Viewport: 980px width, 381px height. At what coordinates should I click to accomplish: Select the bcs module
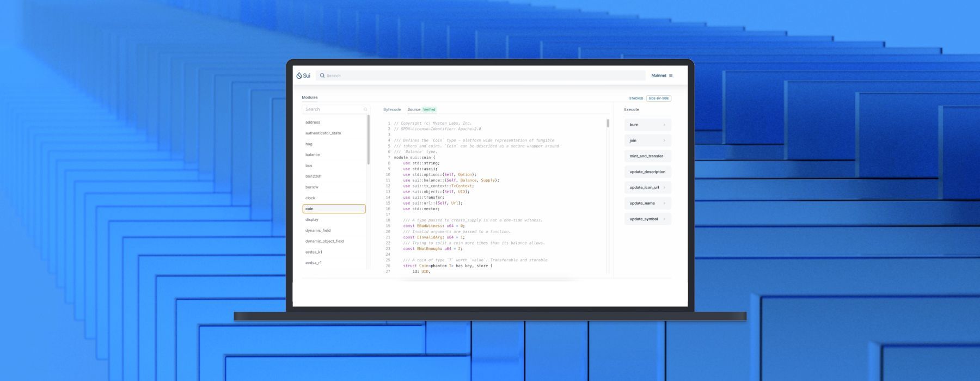334,165
